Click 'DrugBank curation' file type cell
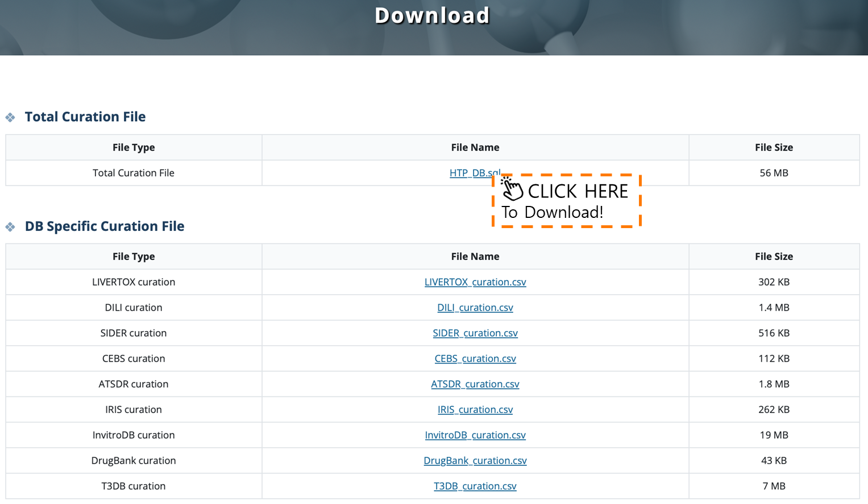The height and width of the screenshot is (504, 868). click(134, 461)
